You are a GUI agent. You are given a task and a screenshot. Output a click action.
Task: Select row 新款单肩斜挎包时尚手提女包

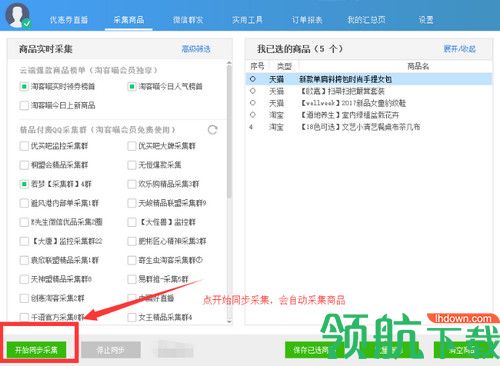pyautogui.click(x=369, y=79)
